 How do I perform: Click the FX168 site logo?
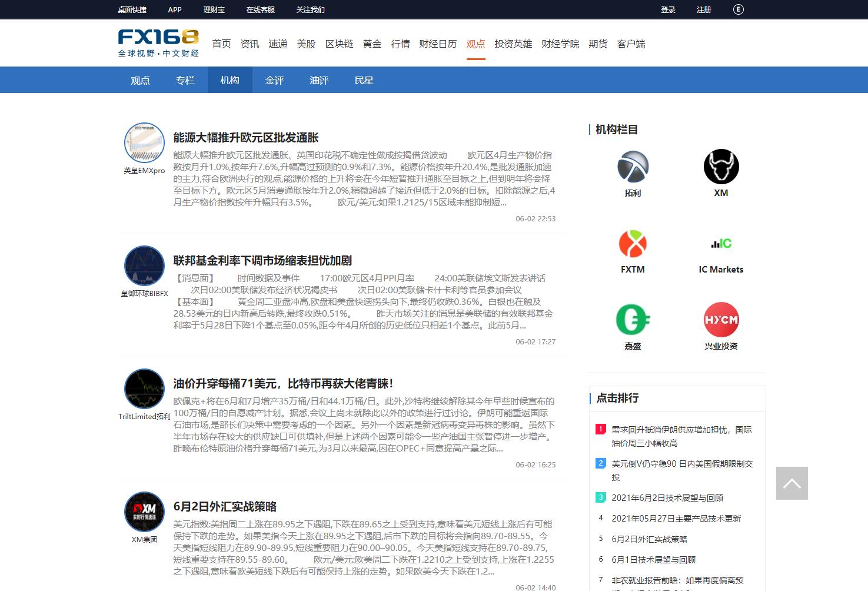[x=158, y=43]
